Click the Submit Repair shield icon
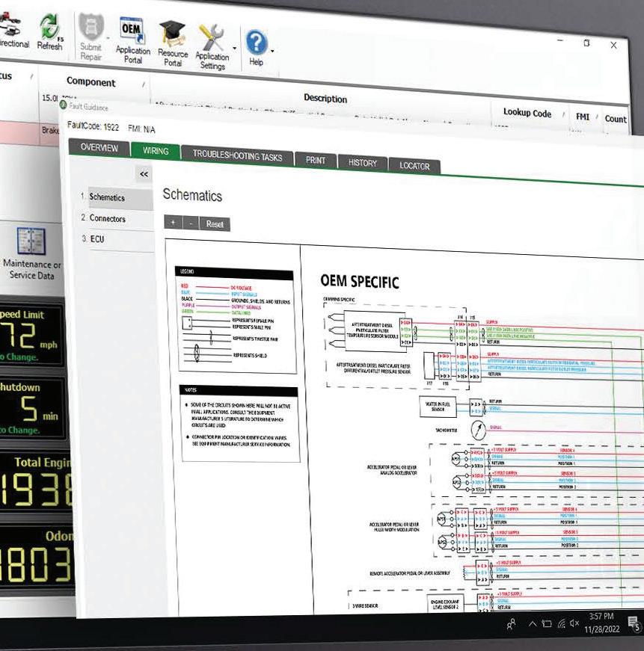 (91, 38)
